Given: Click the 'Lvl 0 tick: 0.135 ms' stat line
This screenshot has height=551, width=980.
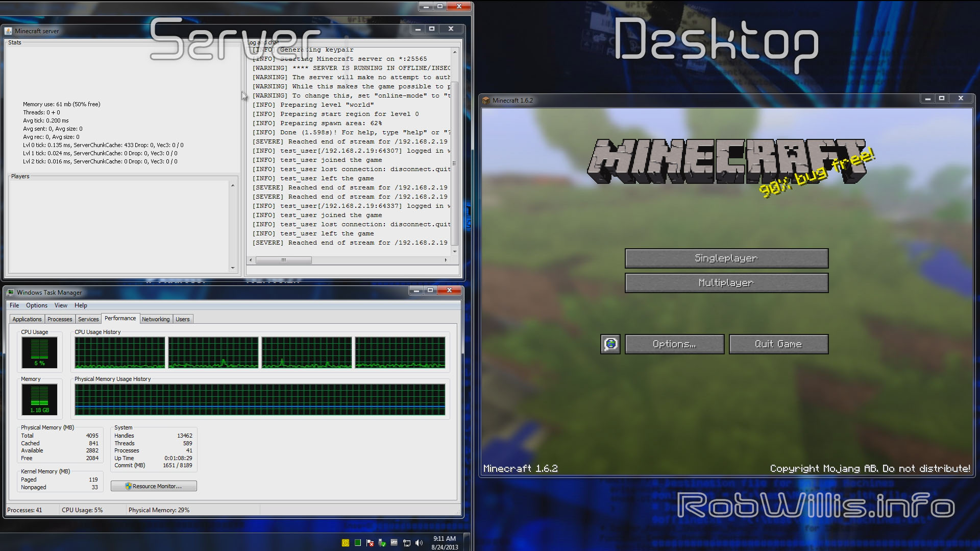Looking at the screenshot, I should click(103, 145).
